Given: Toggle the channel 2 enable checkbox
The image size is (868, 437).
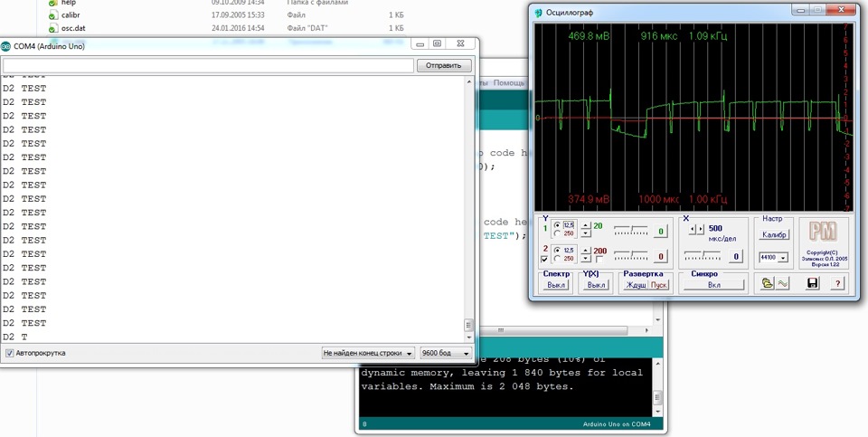Looking at the screenshot, I should [544, 260].
